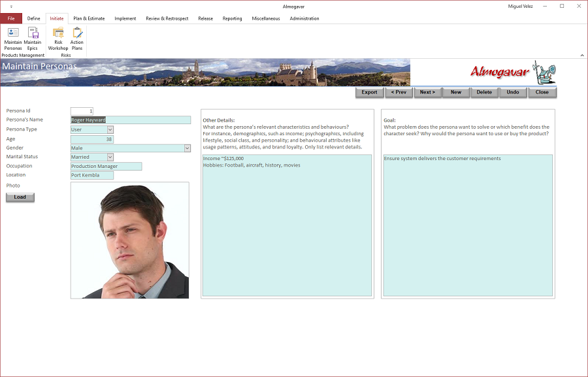Open the Implement tab
The image size is (588, 377).
(x=125, y=18)
